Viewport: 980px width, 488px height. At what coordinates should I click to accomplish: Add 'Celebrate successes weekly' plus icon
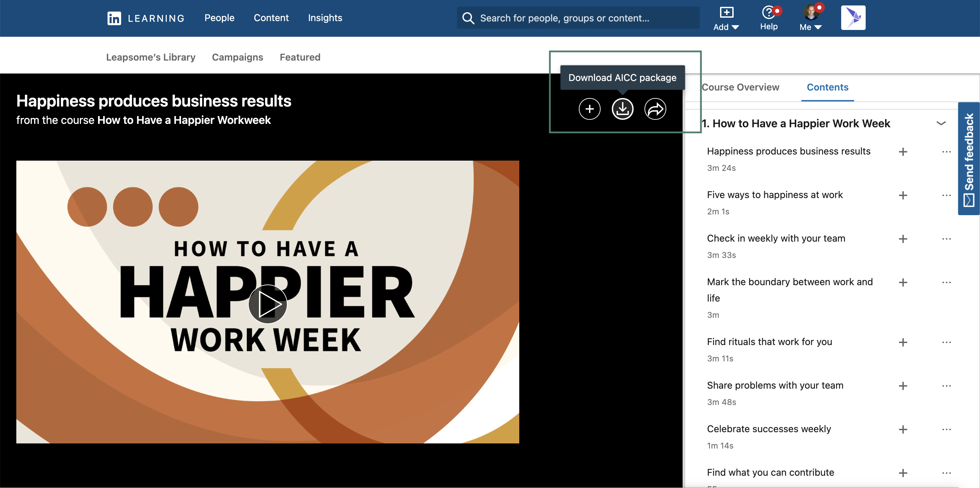[x=903, y=429]
